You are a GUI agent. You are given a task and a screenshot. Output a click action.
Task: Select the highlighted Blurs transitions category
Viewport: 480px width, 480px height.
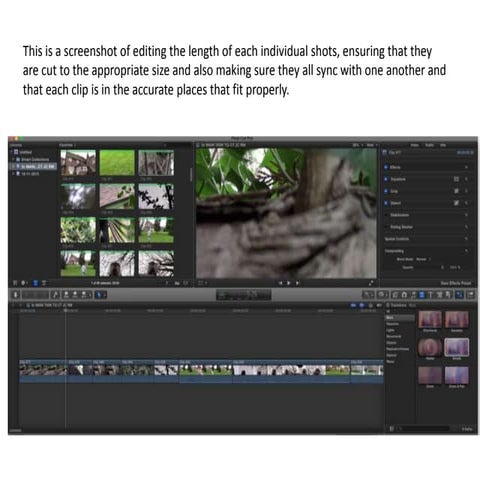399,318
